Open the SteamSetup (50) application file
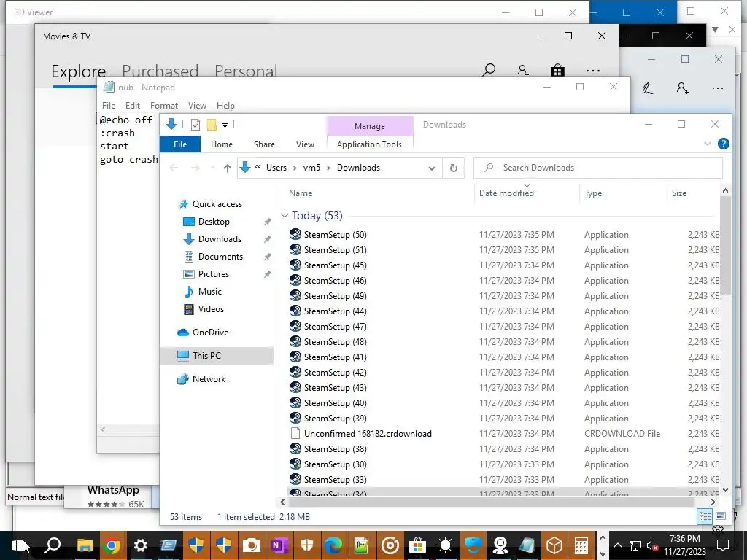Viewport: 747px width, 560px height. 335,234
